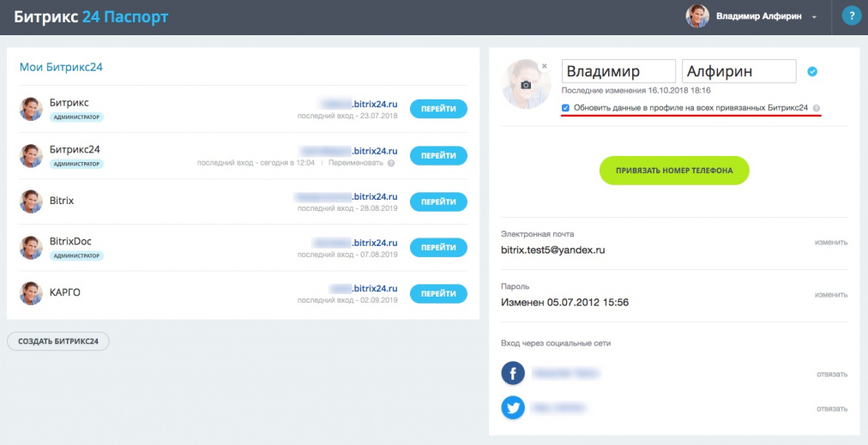
Task: Click avatar in the Битрикс row
Action: [x=31, y=109]
